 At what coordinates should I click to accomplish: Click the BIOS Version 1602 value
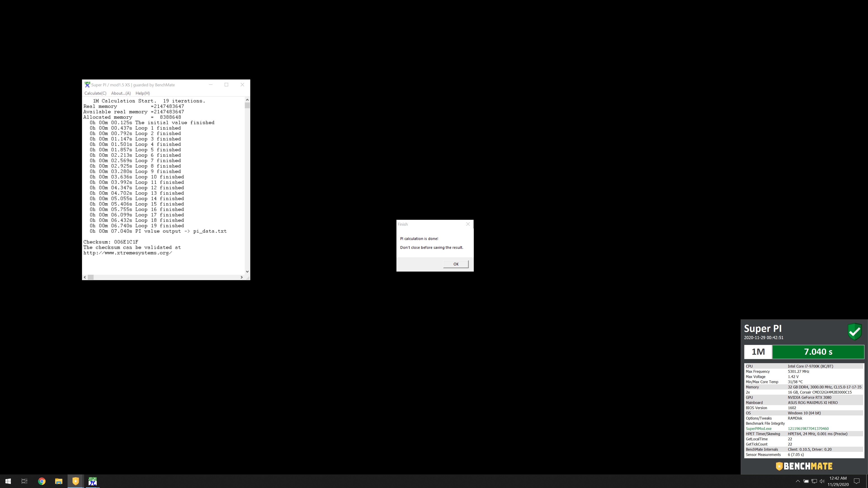click(792, 408)
